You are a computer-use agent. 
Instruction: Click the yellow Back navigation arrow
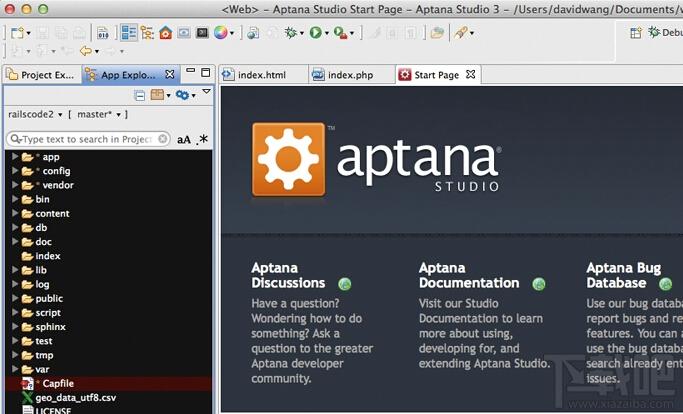coord(85,51)
